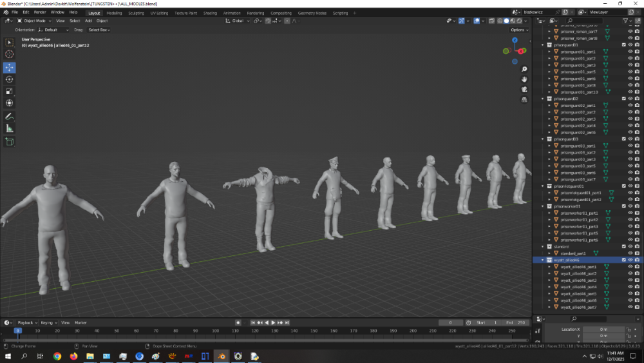Open the Orientation Default dropdown
The height and width of the screenshot is (363, 644).
[53, 30]
